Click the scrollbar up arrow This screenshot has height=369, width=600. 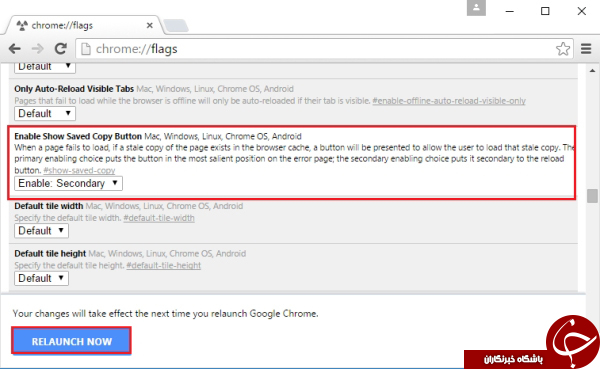click(592, 70)
